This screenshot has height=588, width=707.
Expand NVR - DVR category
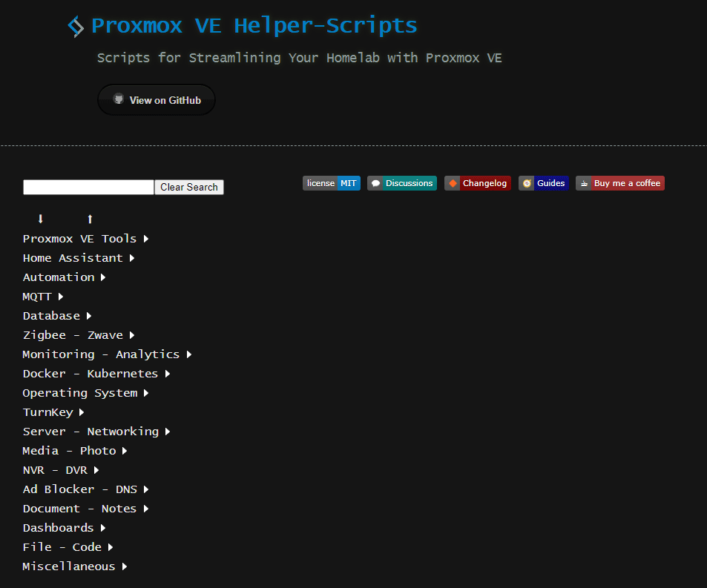[61, 470]
